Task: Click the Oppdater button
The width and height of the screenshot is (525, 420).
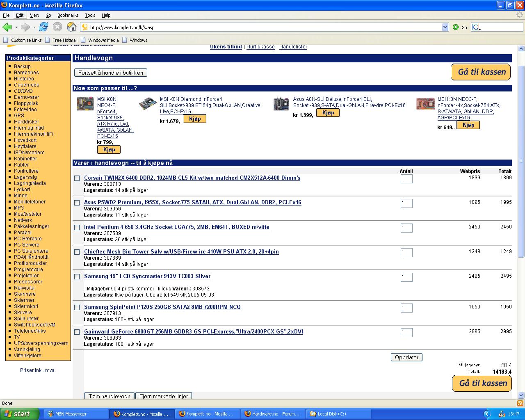Action: (406, 357)
